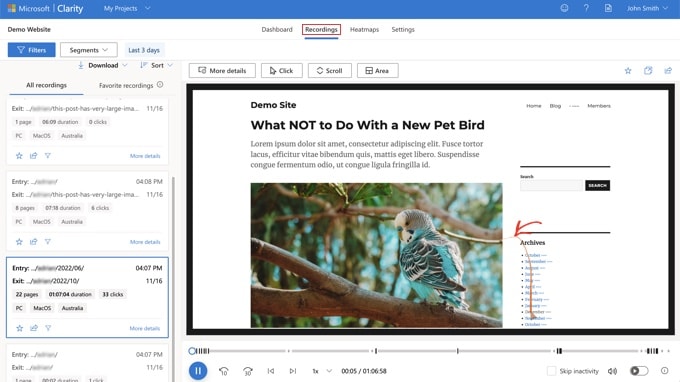Jump to the next page in recording
This screenshot has height=382, width=680.
(293, 371)
